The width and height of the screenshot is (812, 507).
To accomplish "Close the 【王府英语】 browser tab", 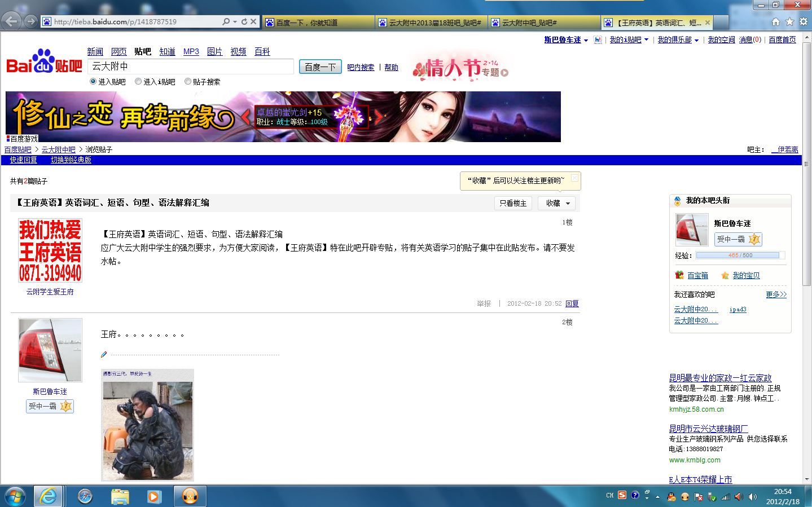I will [x=708, y=23].
